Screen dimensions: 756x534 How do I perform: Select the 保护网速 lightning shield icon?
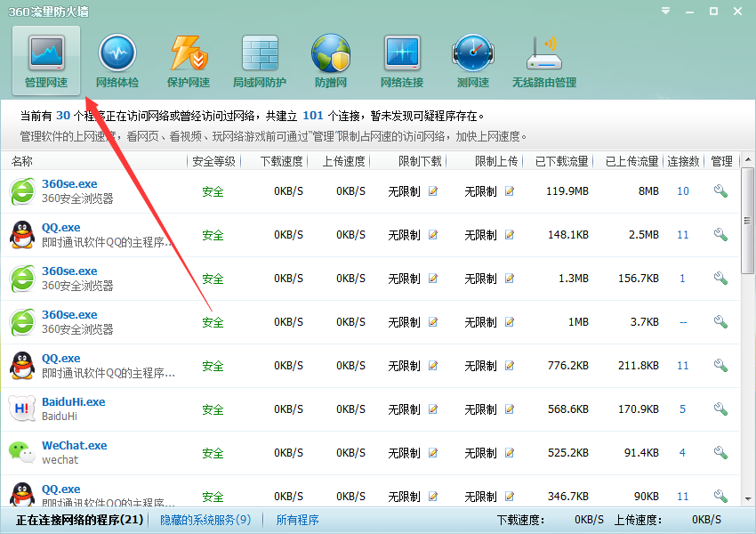[x=189, y=61]
